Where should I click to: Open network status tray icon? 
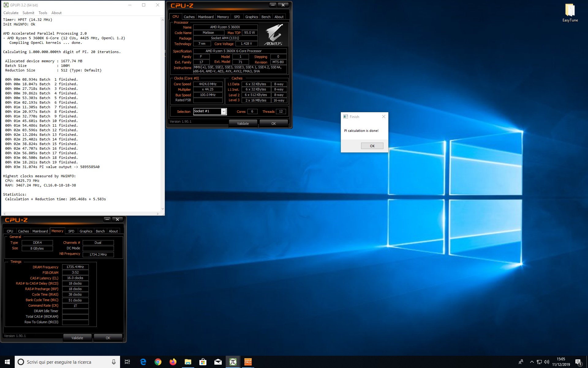pyautogui.click(x=539, y=362)
